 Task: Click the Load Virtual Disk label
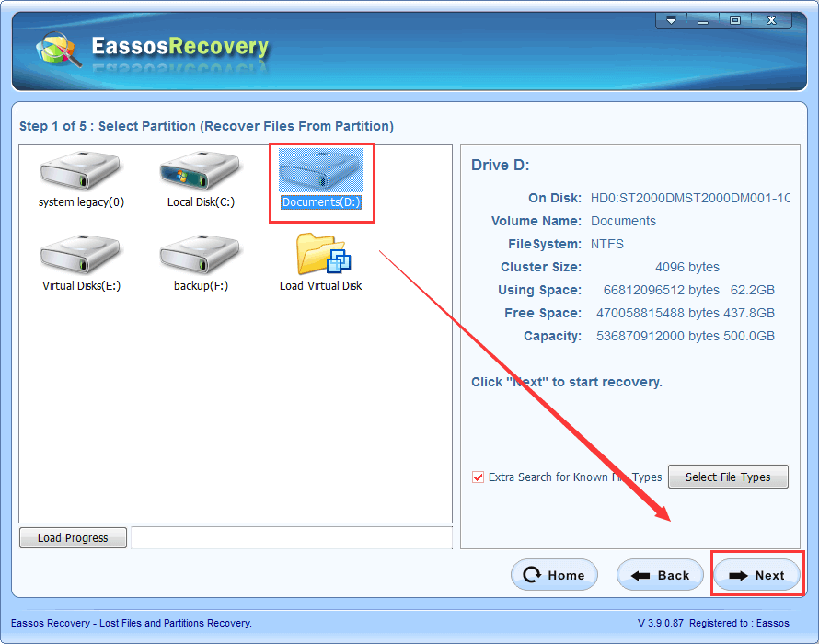coord(321,286)
